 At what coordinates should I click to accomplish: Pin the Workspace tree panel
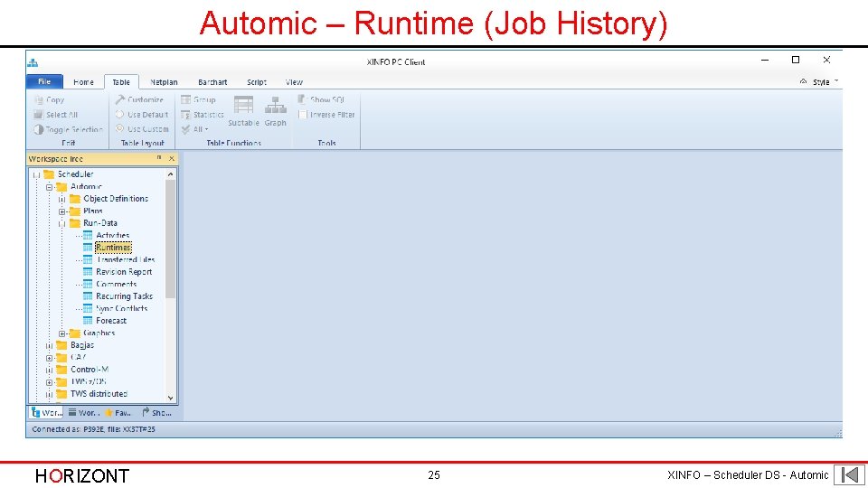[159, 157]
